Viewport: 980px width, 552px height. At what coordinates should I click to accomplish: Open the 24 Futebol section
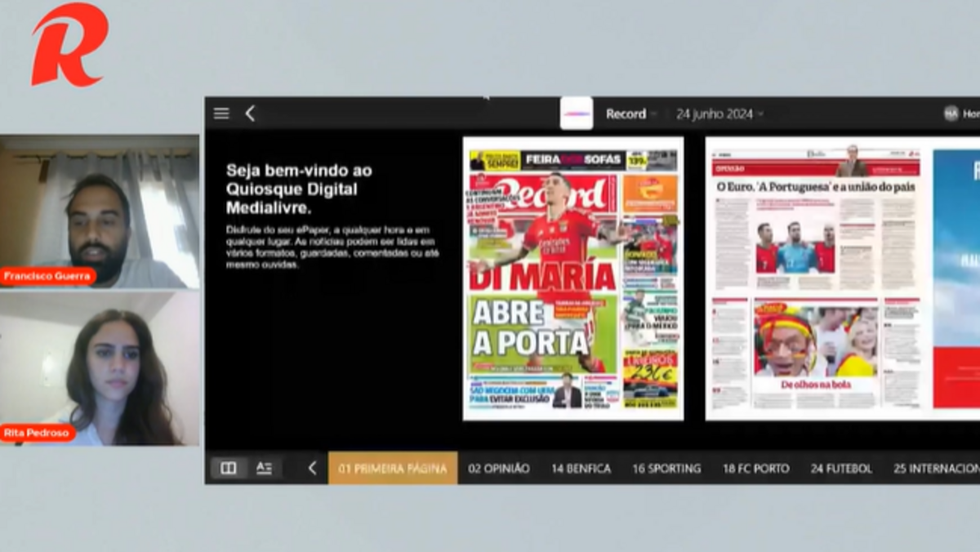coord(841,469)
